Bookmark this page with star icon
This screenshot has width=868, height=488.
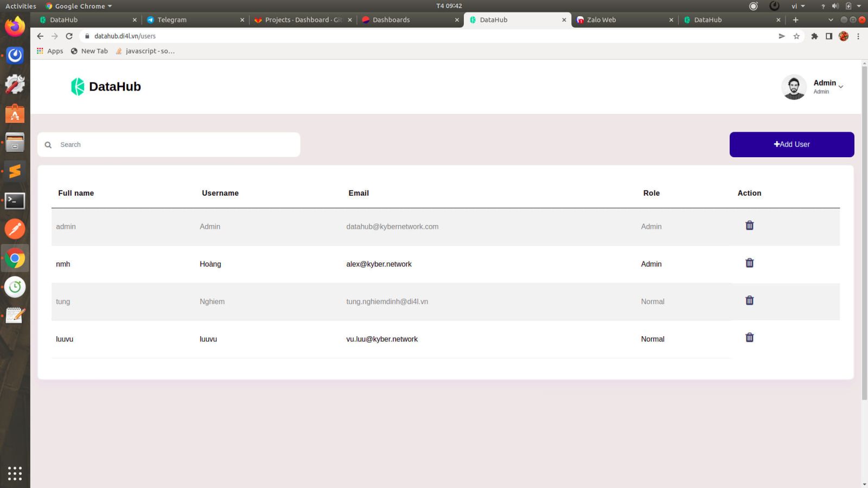click(796, 36)
